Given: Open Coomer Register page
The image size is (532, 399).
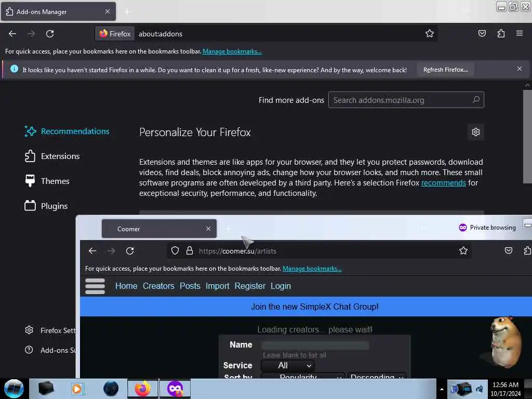Looking at the screenshot, I should [250, 286].
